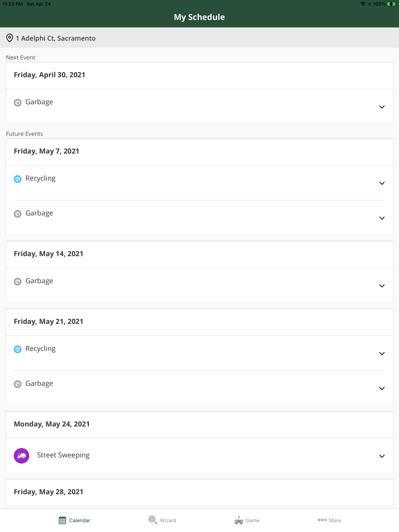
Task: Open the More tab
Action: [x=329, y=520]
